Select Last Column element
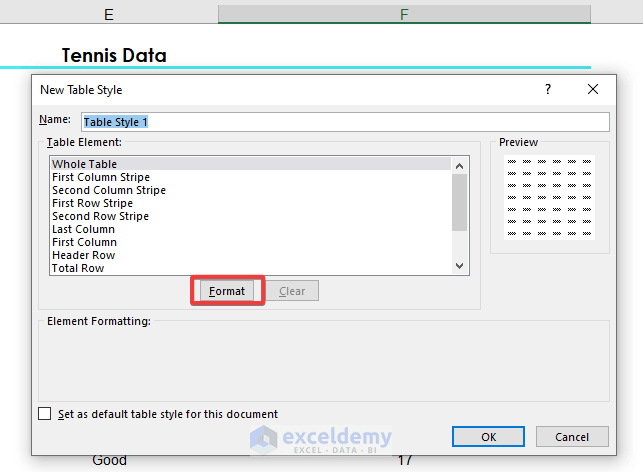The width and height of the screenshot is (643, 472). coord(251,229)
